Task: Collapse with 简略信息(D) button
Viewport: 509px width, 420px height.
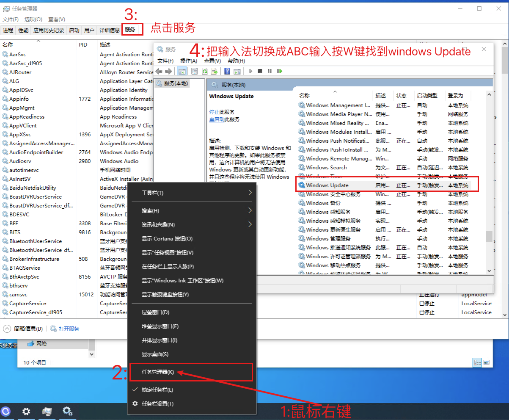Action: click(x=23, y=329)
